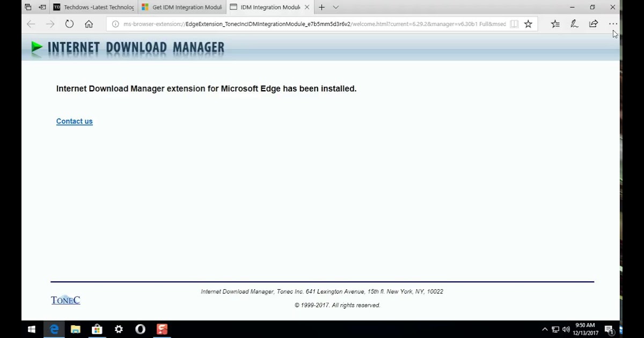Image resolution: width=644 pixels, height=338 pixels.
Task: Go forward to next page
Action: (50, 24)
